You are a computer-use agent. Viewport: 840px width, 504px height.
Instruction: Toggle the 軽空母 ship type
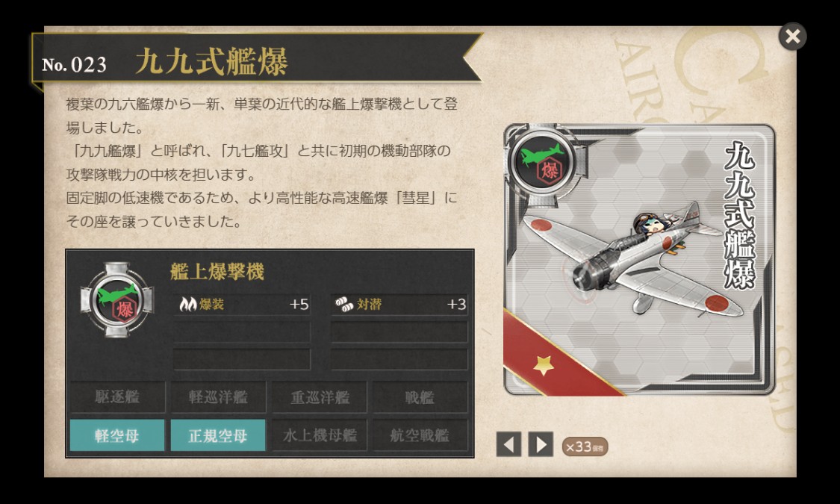[116, 435]
